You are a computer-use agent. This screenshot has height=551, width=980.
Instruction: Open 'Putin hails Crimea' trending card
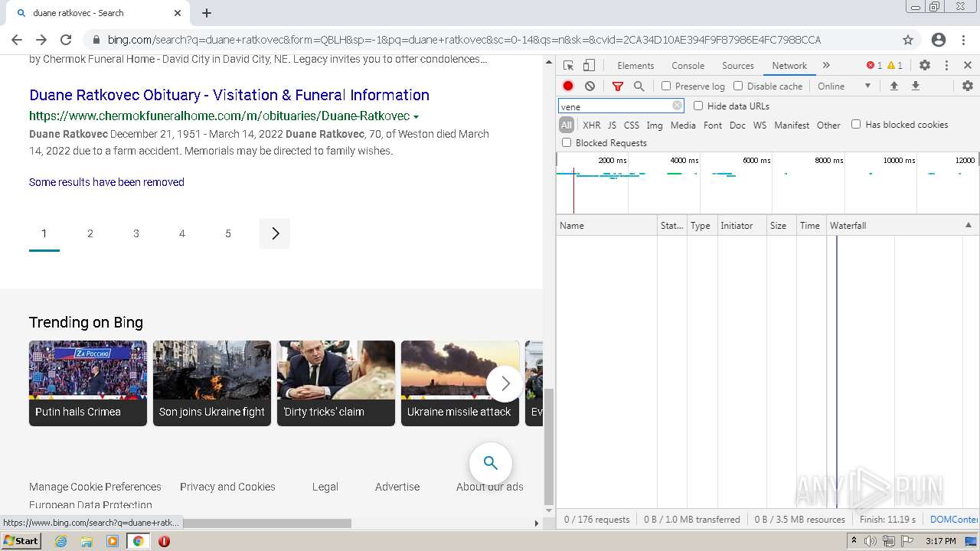[x=88, y=383]
